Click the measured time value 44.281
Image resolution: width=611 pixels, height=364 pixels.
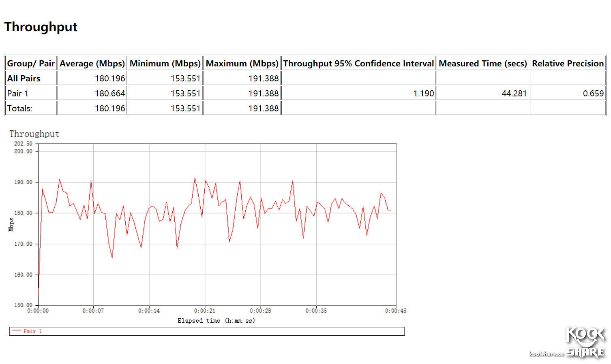[514, 94]
